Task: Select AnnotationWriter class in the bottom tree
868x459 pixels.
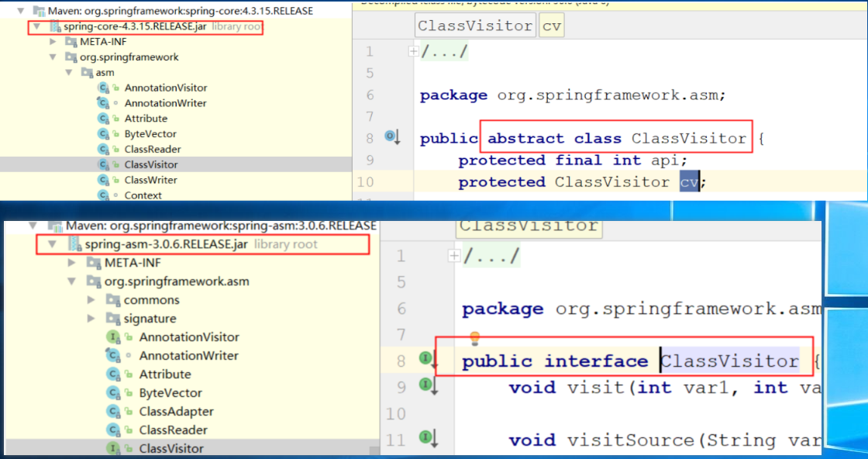Action: [x=188, y=356]
